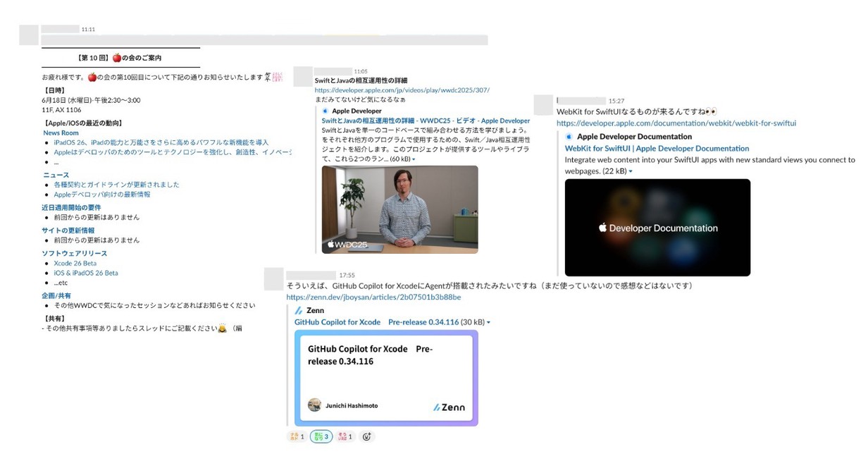Viewport: 868px width, 468px height.
Task: Click the avatar of the 17:55 message sender
Action: click(273, 279)
